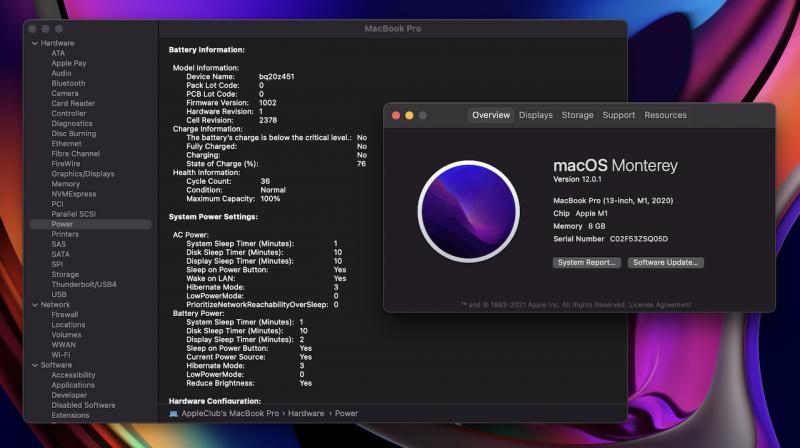Select Storage in the hardware sidebar

click(x=65, y=275)
